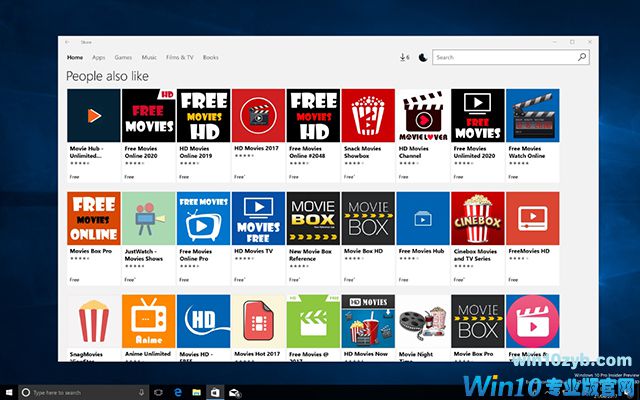
Task: Open the downloads and updates indicator
Action: pos(404,58)
